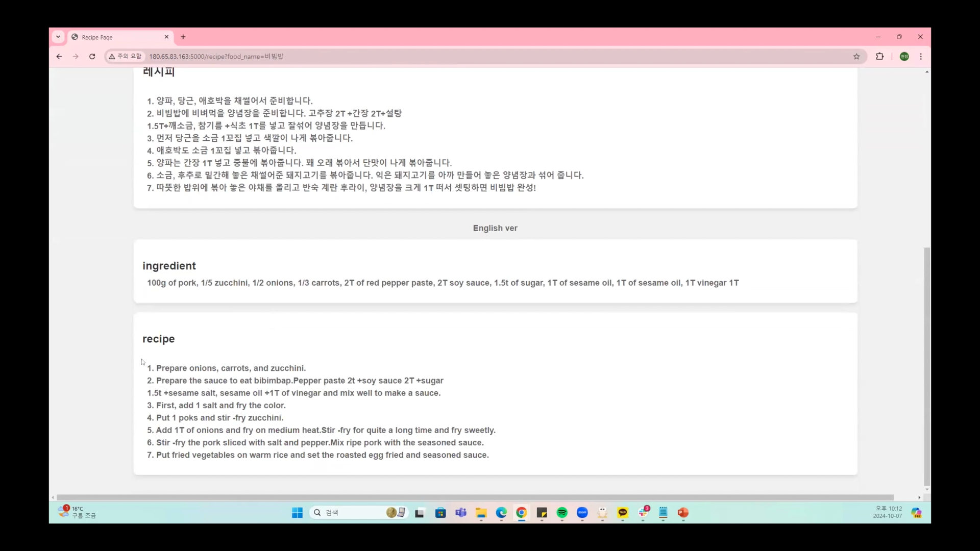Open KakaoTalk from the taskbar
This screenshot has width=980, height=551.
pos(623,513)
